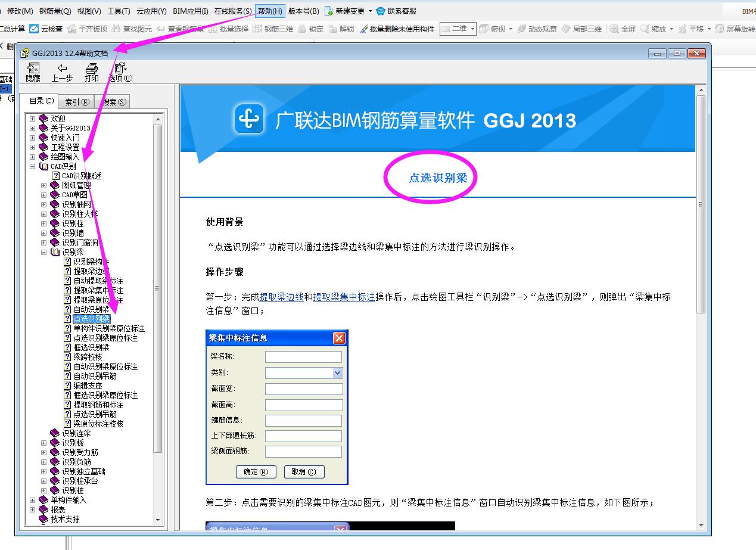The image size is (756, 550).
Task: Open the 点选识别吊筋 topic
Action: pyautogui.click(x=95, y=414)
